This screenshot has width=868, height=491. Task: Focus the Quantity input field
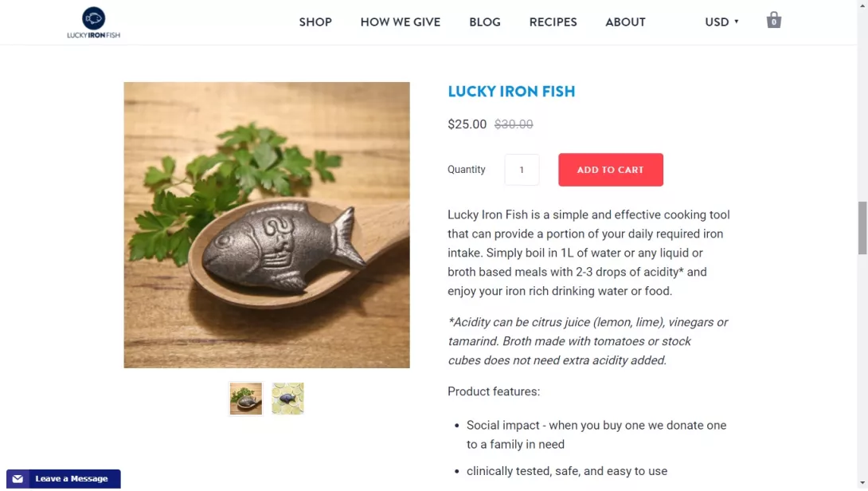point(522,170)
